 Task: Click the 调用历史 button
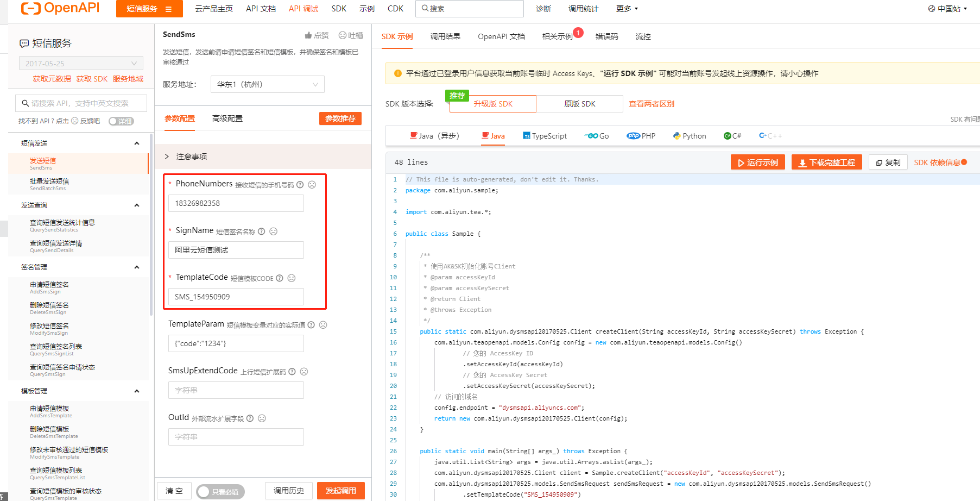click(x=289, y=491)
